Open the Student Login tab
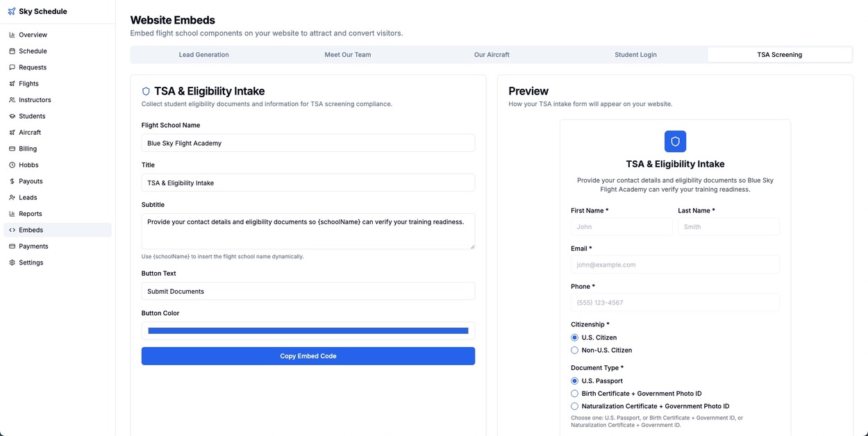 point(635,55)
